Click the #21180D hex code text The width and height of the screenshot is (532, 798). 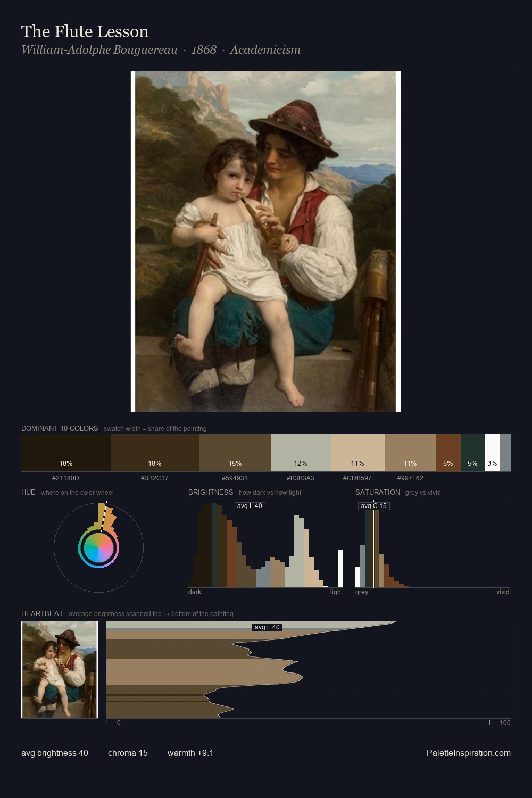coord(65,478)
